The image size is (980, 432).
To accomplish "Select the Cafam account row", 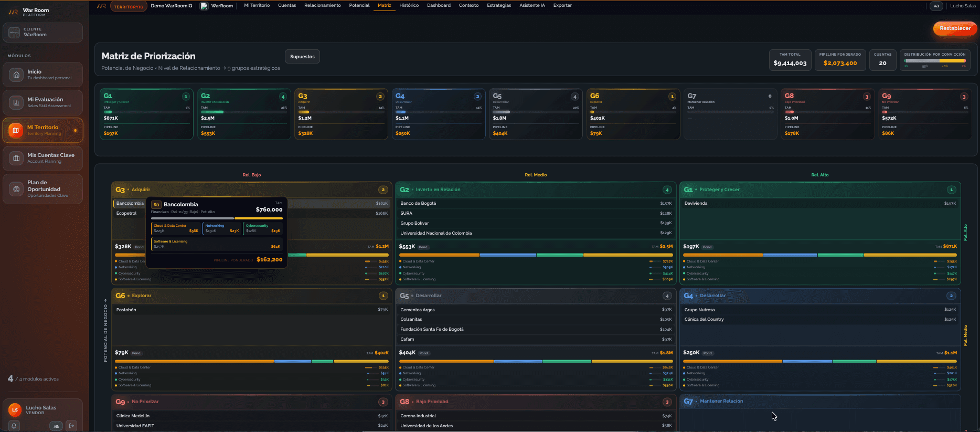I will [x=536, y=339].
